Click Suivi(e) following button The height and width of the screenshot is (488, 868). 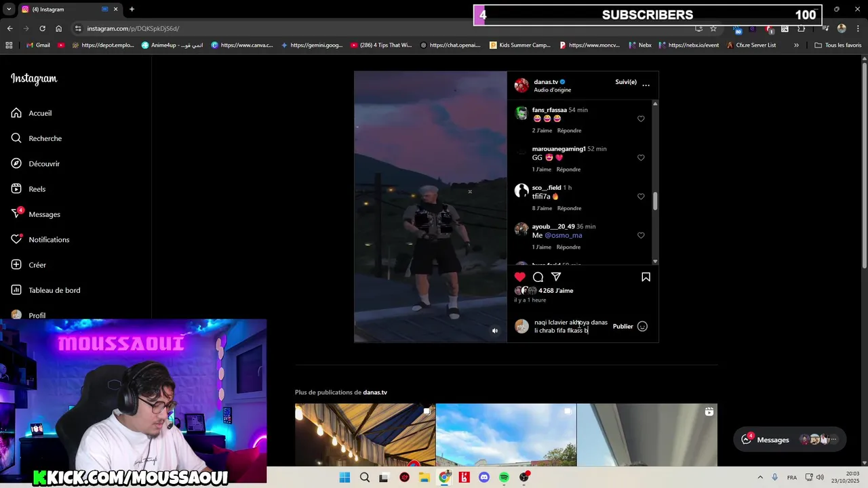[x=626, y=82]
